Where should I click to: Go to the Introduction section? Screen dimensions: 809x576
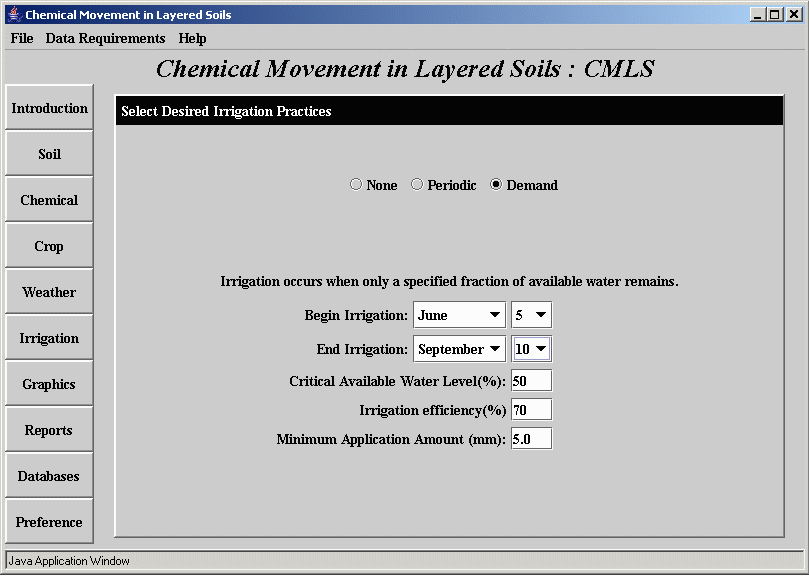(x=50, y=107)
